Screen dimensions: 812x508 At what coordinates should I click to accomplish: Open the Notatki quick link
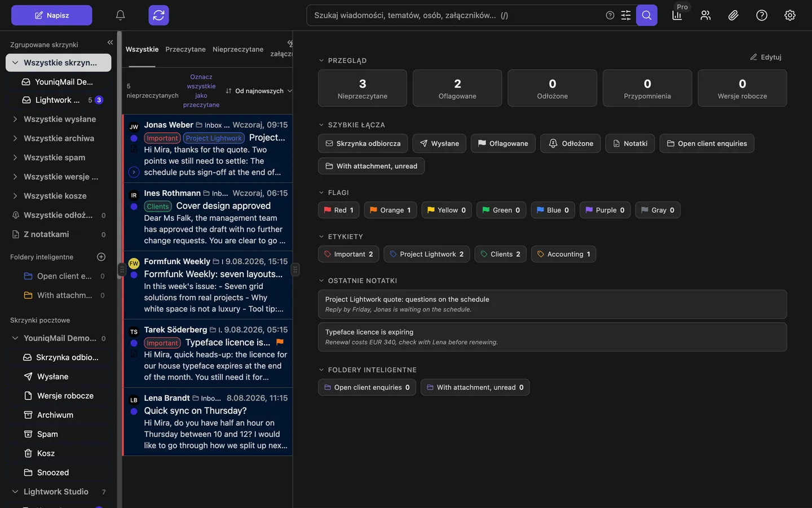(x=630, y=143)
